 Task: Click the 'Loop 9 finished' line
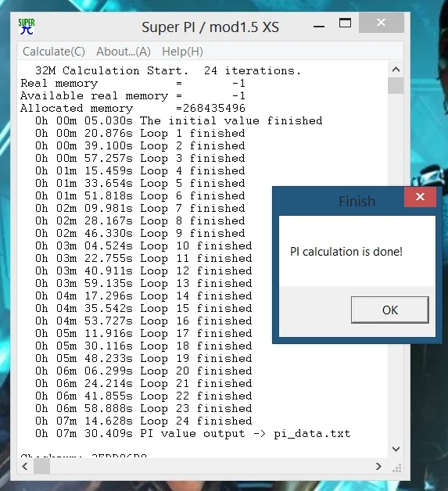pos(140,234)
